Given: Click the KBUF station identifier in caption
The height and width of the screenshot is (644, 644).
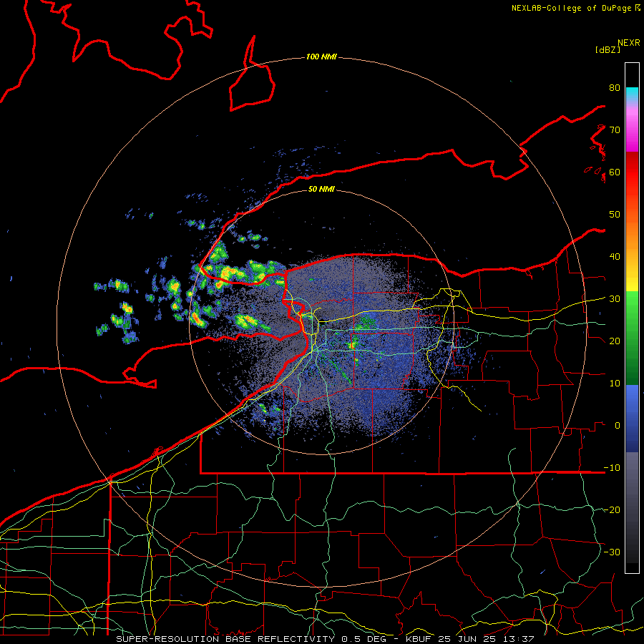Looking at the screenshot, I should tap(419, 639).
